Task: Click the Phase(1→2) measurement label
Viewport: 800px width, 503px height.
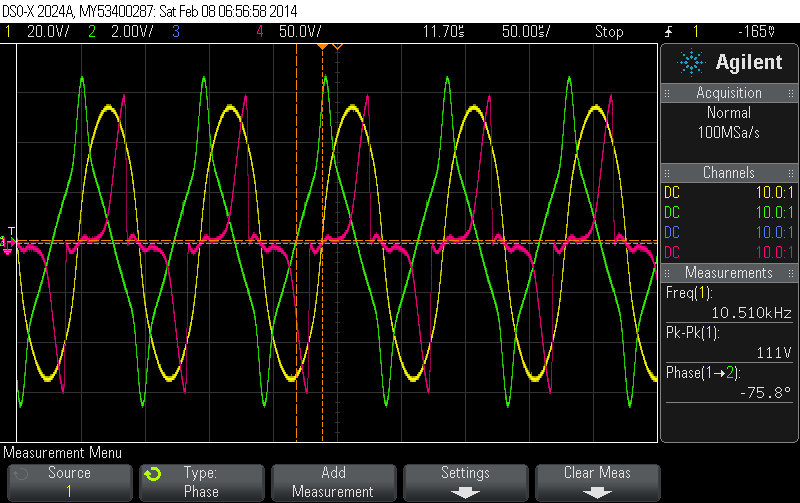Action: click(x=703, y=373)
